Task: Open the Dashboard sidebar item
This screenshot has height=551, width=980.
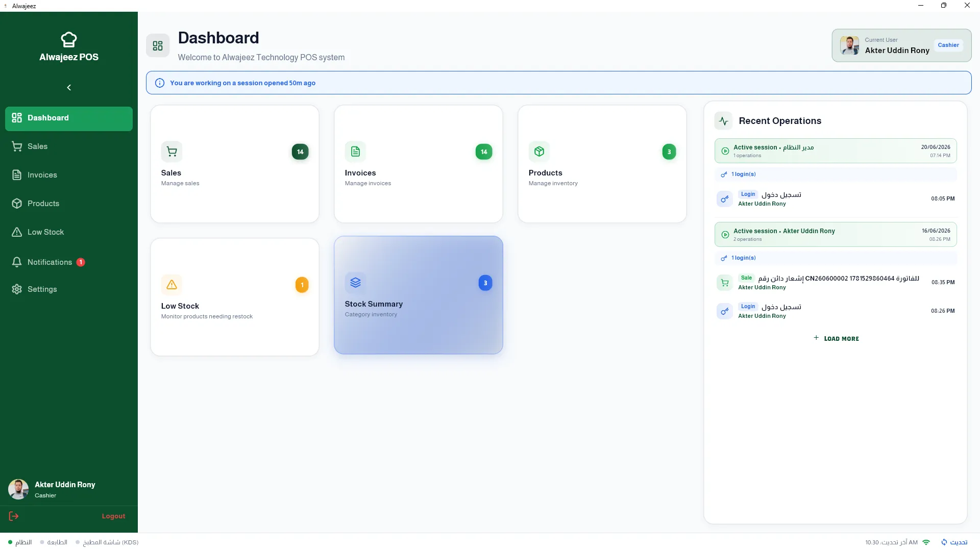Action: click(69, 118)
